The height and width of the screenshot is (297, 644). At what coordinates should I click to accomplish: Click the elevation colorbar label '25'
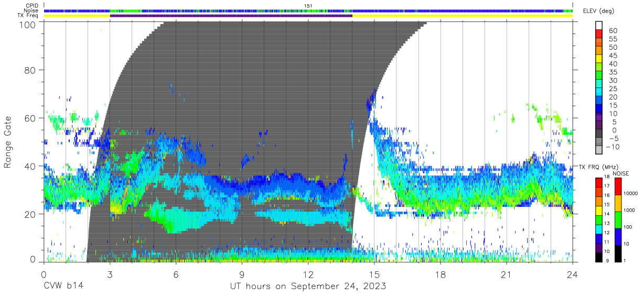pyautogui.click(x=613, y=89)
